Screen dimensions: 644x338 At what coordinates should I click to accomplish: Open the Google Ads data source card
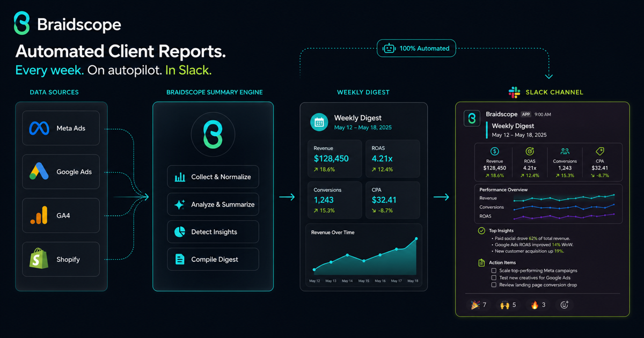click(61, 172)
